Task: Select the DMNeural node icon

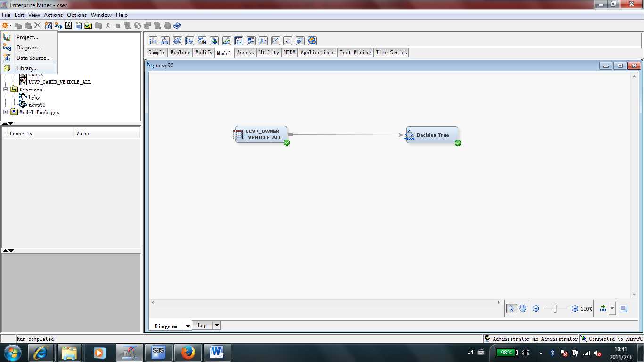Action: [190, 41]
